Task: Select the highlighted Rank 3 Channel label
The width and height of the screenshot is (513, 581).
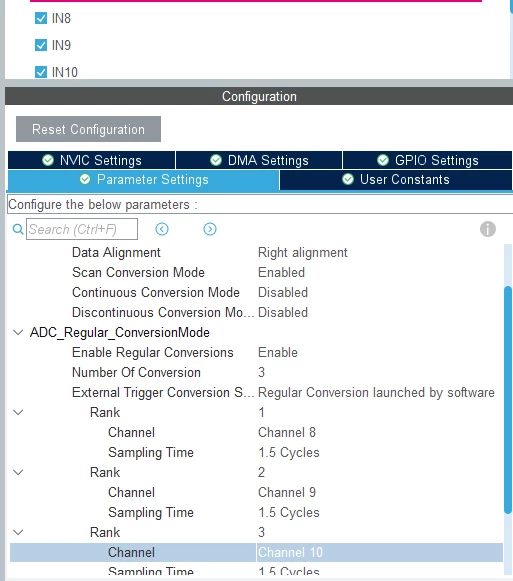Action: pyautogui.click(x=131, y=552)
